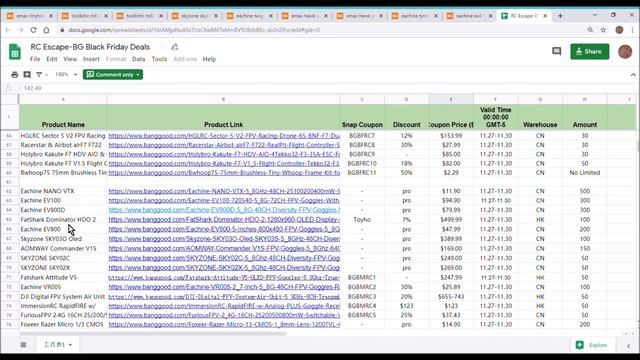Select coupon cell BGBFRC10

pyautogui.click(x=362, y=163)
